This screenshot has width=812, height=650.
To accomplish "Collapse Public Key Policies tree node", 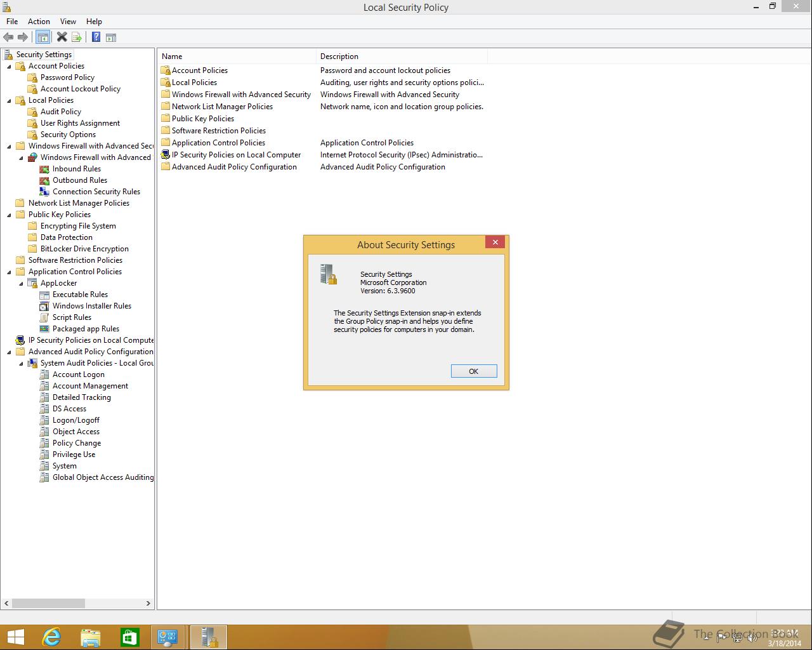I will click(9, 215).
